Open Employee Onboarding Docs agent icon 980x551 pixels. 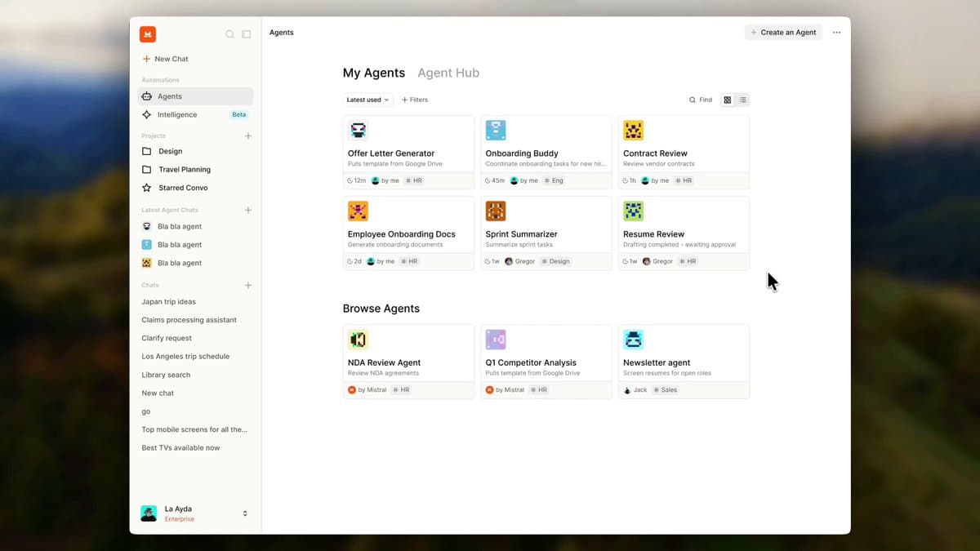point(358,211)
